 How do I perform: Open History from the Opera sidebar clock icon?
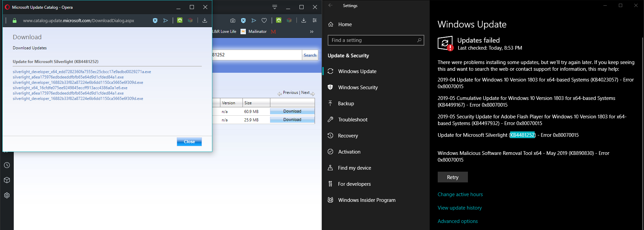[7, 165]
